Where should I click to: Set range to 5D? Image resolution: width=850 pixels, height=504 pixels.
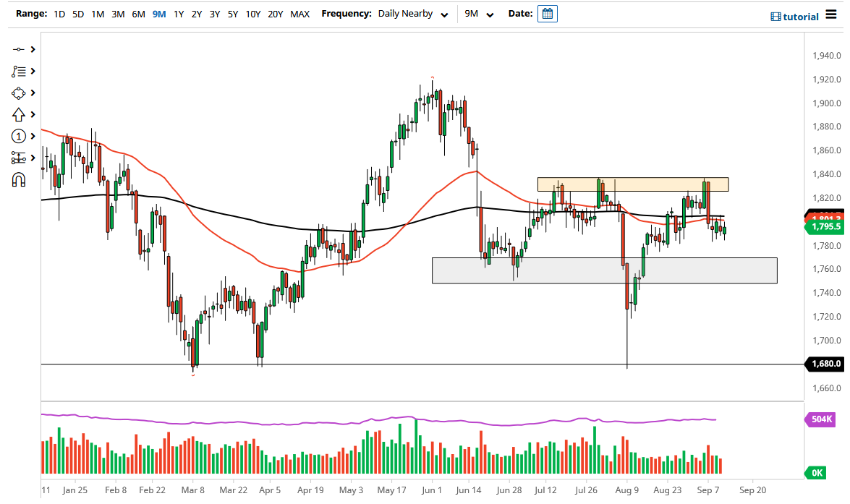[x=78, y=14]
